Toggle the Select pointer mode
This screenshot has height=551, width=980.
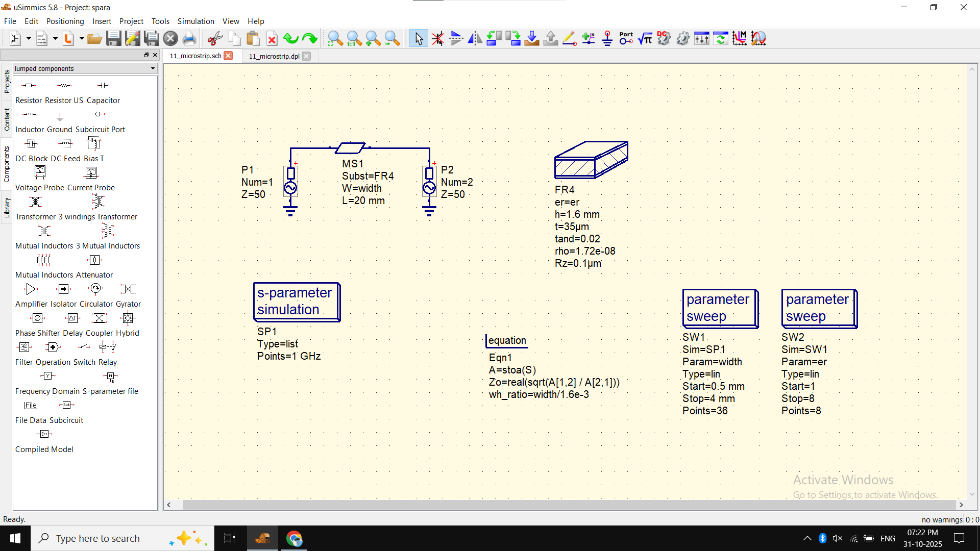coord(419,38)
